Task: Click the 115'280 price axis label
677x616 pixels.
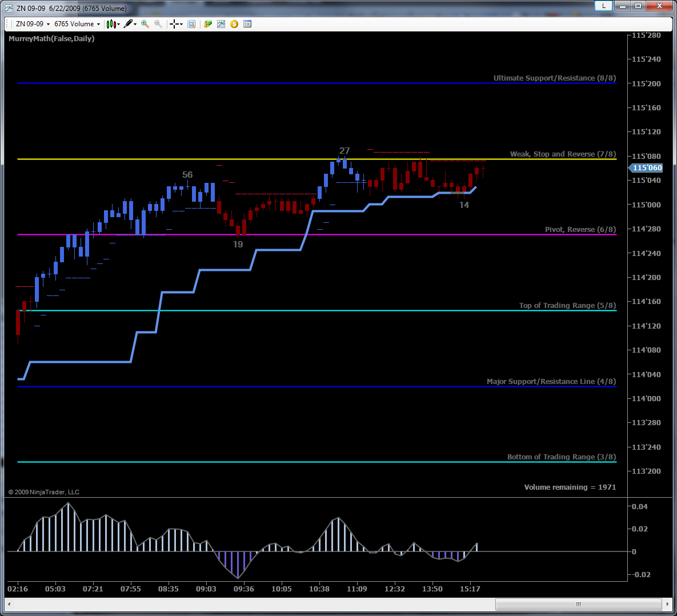Action: pyautogui.click(x=646, y=35)
